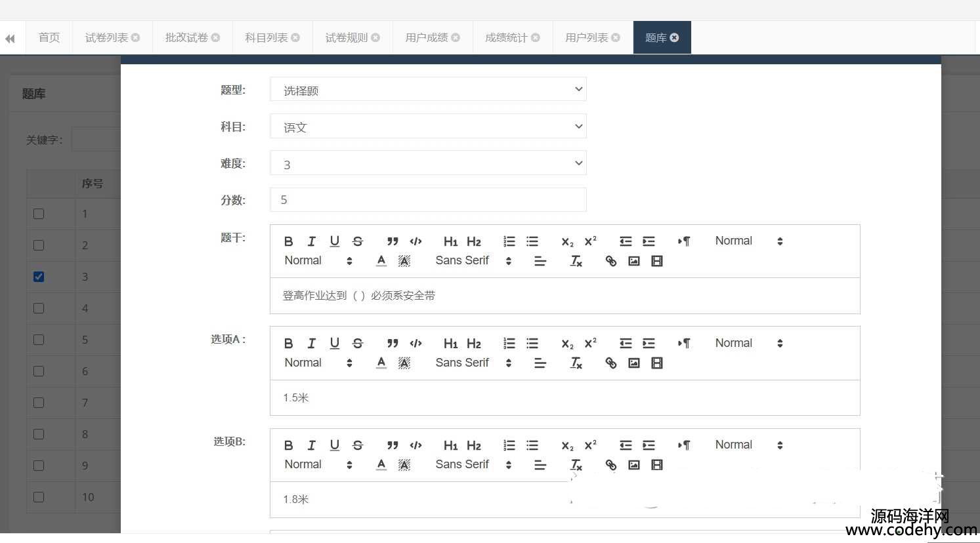This screenshot has height=543, width=980.
Task: Open the 选项A editor Sans Serif dropdown
Action: (x=473, y=363)
